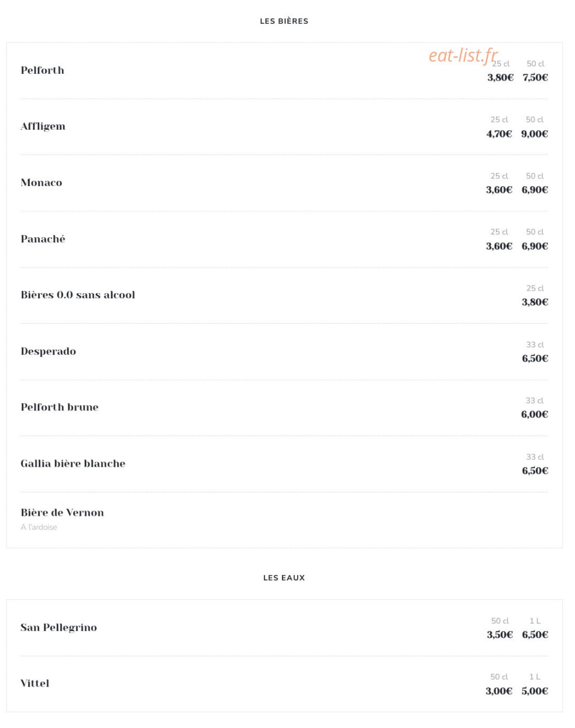Select the Desperado 6,50€ price

click(535, 358)
